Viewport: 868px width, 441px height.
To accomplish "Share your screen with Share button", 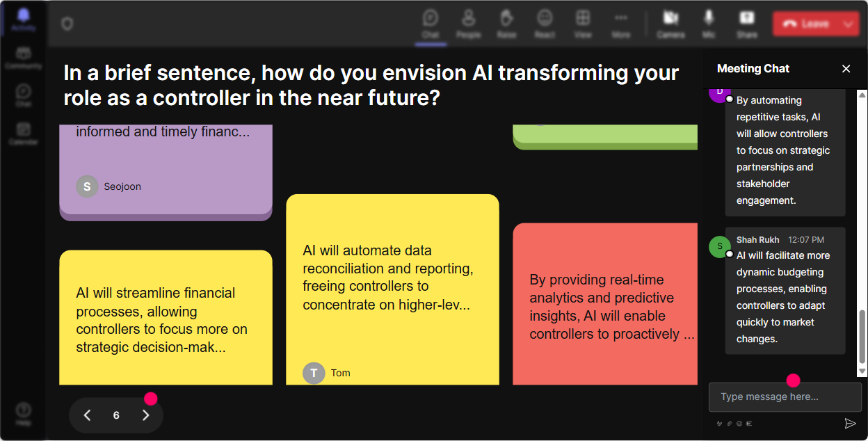I will [747, 24].
